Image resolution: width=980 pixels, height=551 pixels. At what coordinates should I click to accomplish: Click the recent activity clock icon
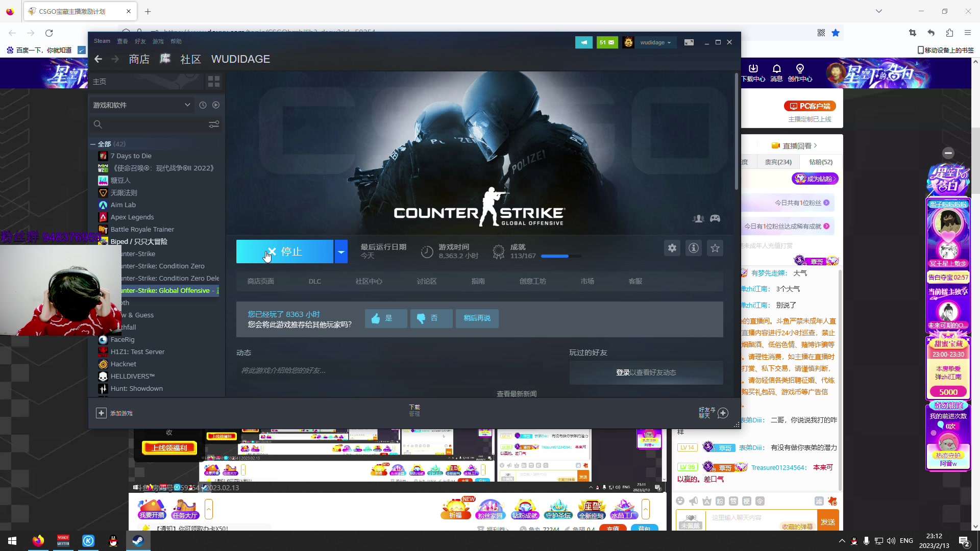(203, 105)
